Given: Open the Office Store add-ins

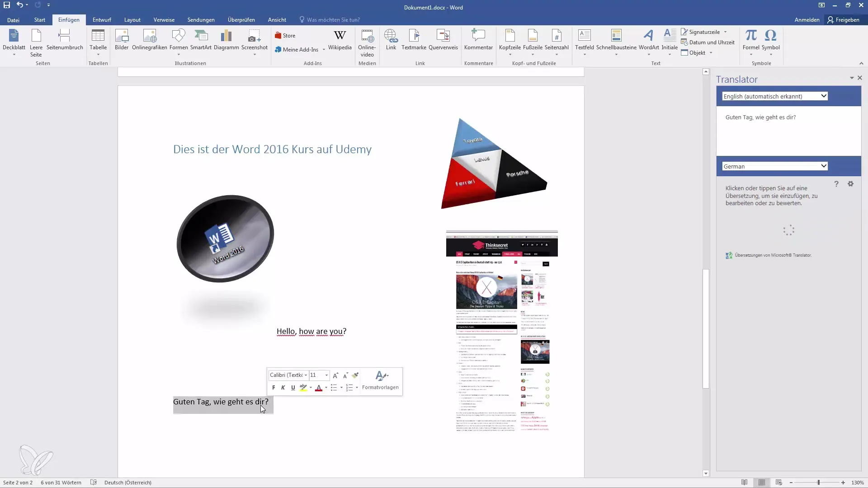Looking at the screenshot, I should 285,36.
